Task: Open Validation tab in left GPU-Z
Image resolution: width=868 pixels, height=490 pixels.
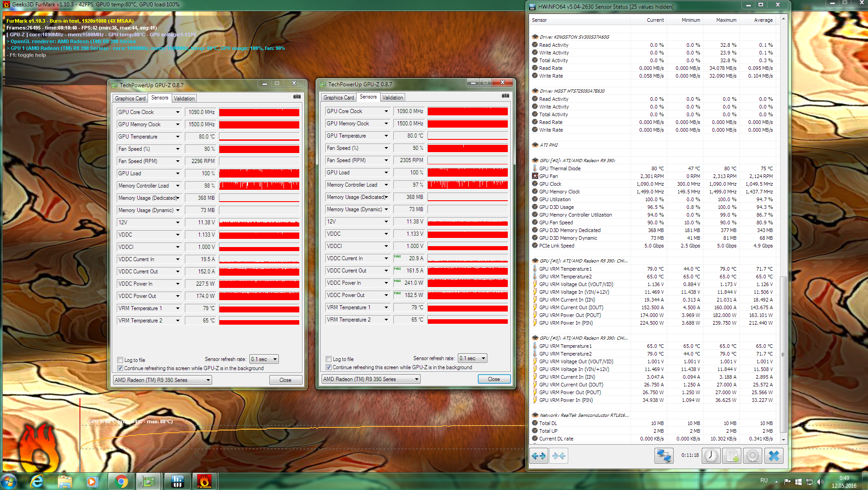Action: point(184,99)
